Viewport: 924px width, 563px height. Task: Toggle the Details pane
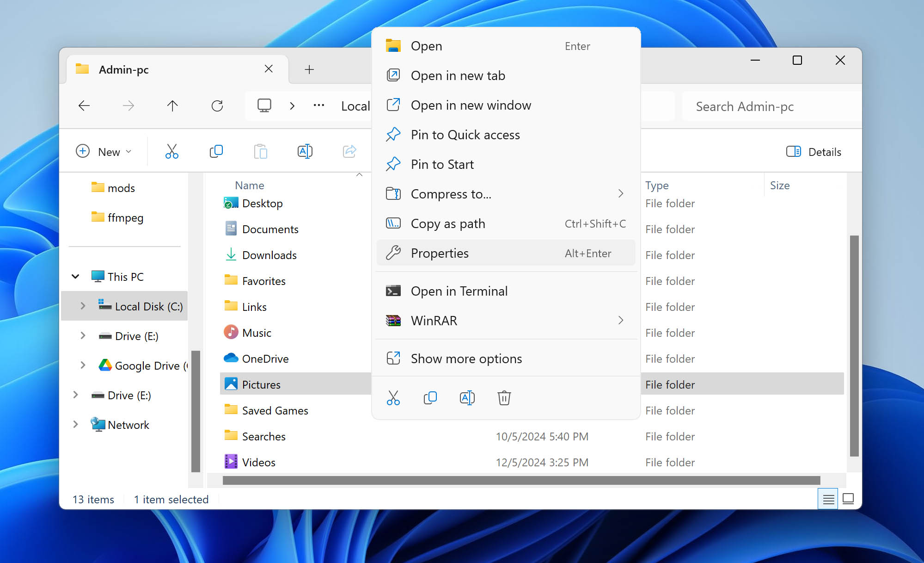point(814,151)
